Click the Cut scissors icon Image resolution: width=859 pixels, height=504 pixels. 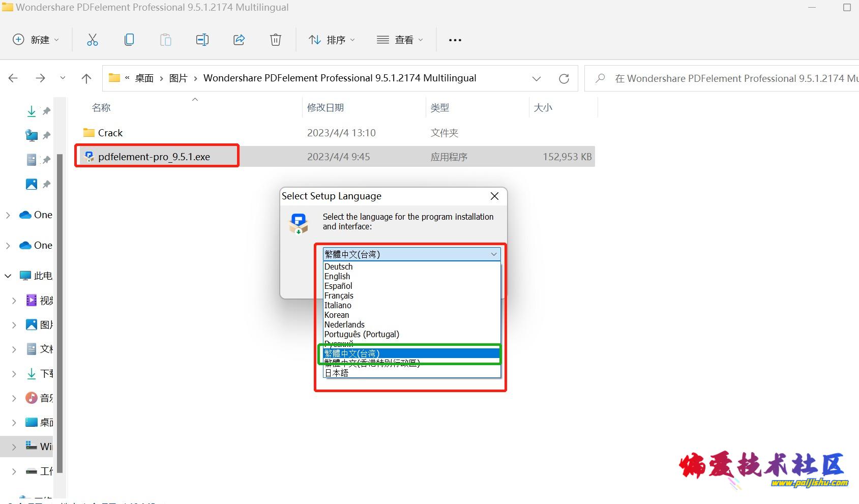point(92,40)
